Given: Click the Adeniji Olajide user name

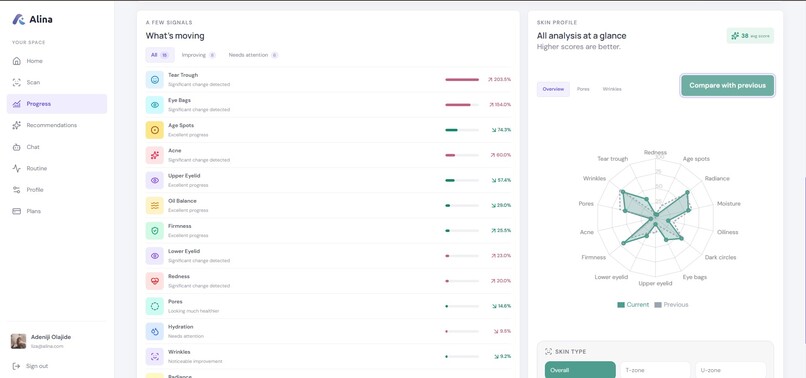Looking at the screenshot, I should pyautogui.click(x=51, y=337).
